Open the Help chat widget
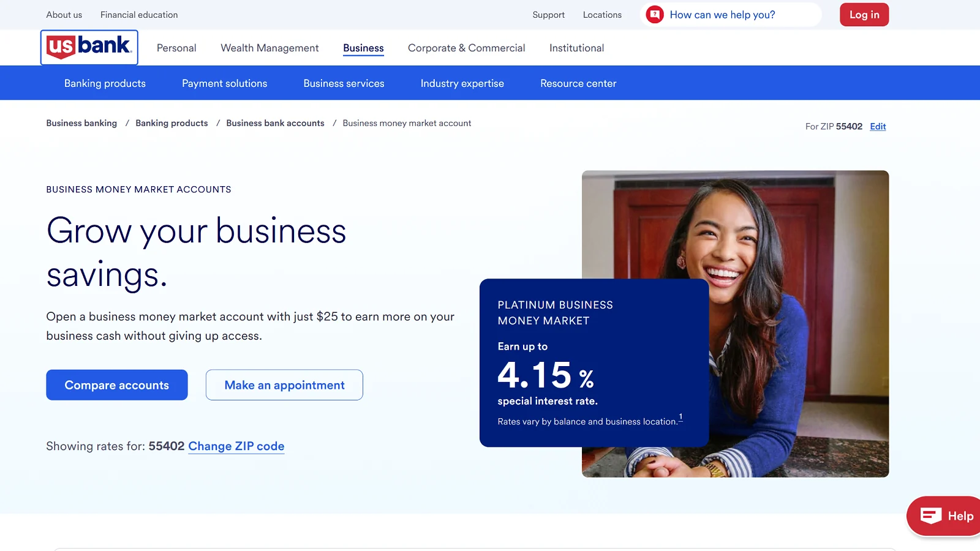Image resolution: width=980 pixels, height=551 pixels. point(944,516)
